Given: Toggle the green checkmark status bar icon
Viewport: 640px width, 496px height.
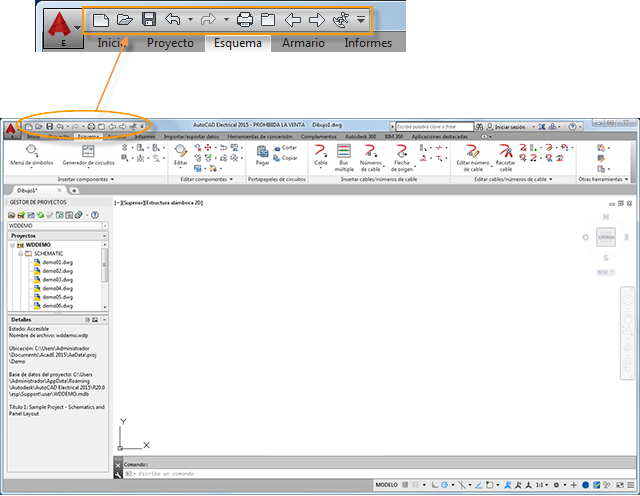Looking at the screenshot, I should click(596, 485).
